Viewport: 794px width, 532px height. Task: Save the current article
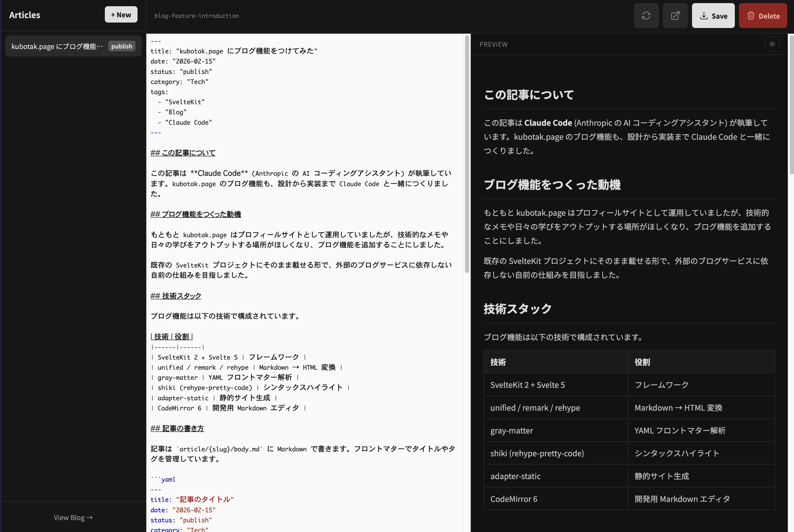pyautogui.click(x=713, y=16)
